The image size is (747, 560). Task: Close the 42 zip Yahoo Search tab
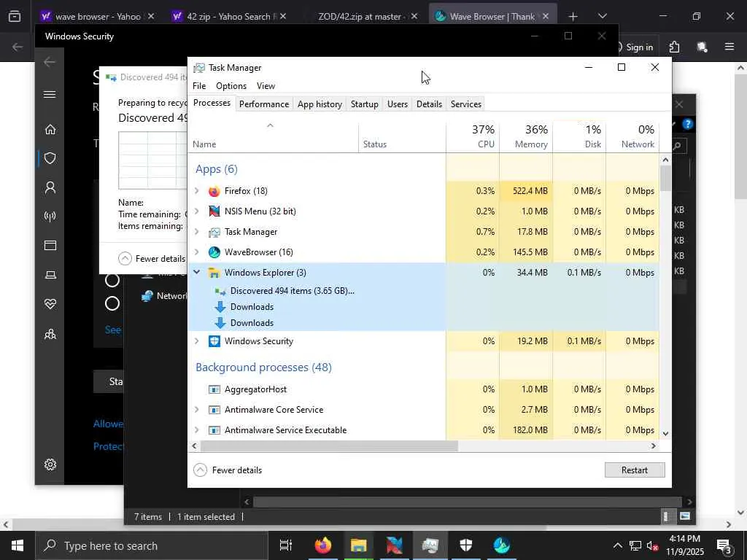tap(283, 16)
